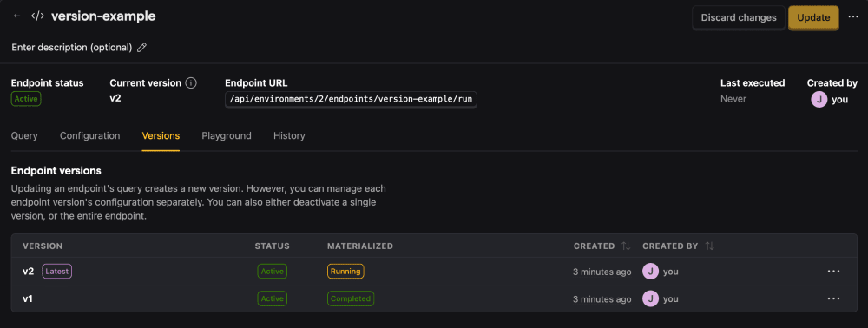Click the pencil icon to edit description
This screenshot has height=328, width=868.
pyautogui.click(x=141, y=48)
